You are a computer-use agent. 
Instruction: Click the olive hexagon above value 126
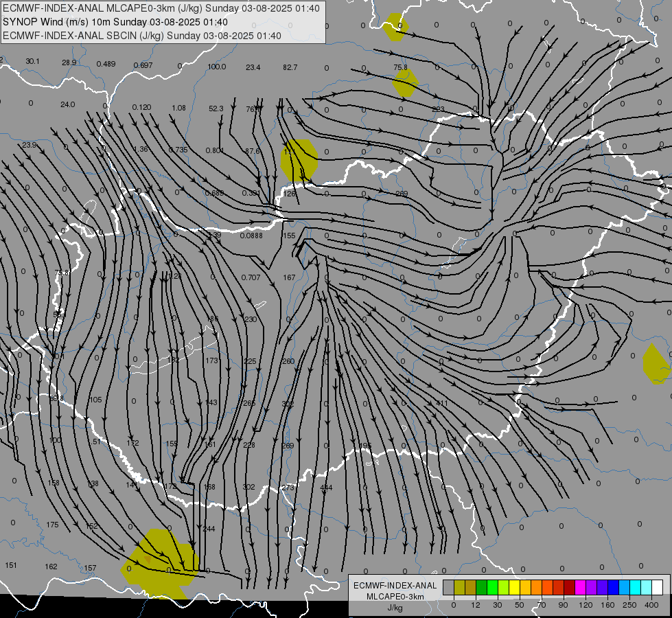coord(299,161)
